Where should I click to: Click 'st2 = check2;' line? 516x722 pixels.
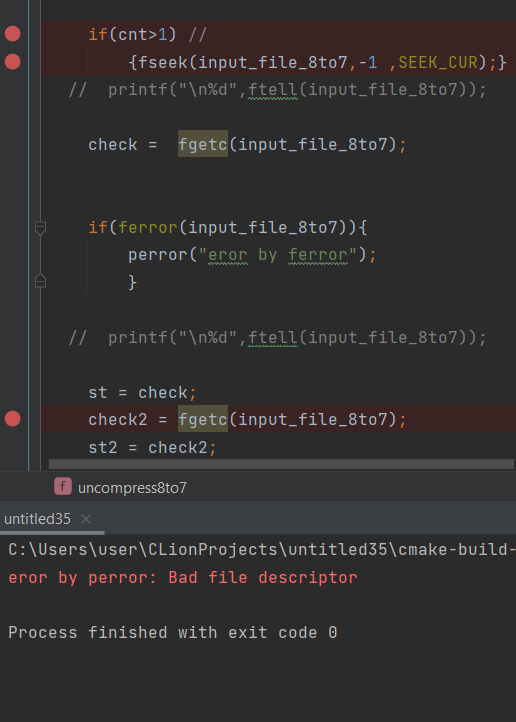[152, 447]
